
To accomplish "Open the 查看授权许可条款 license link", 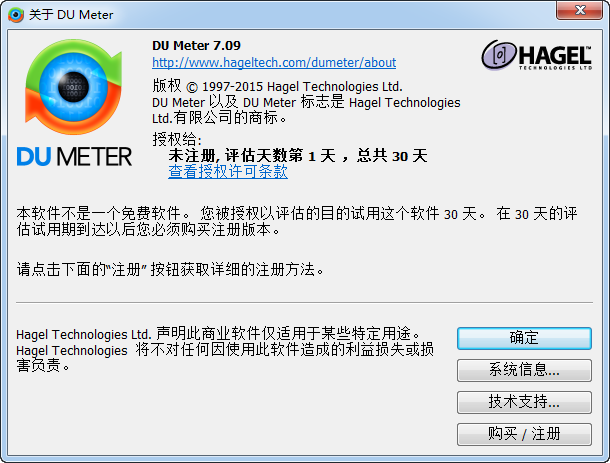I will pos(228,172).
